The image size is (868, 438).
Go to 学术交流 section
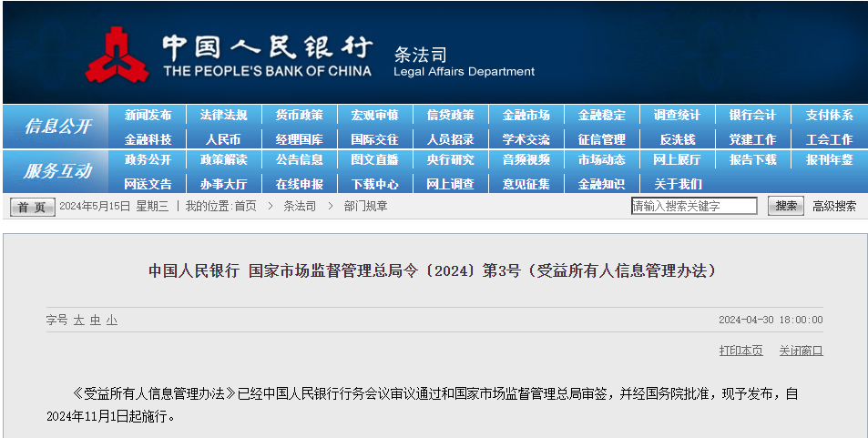pos(526,139)
